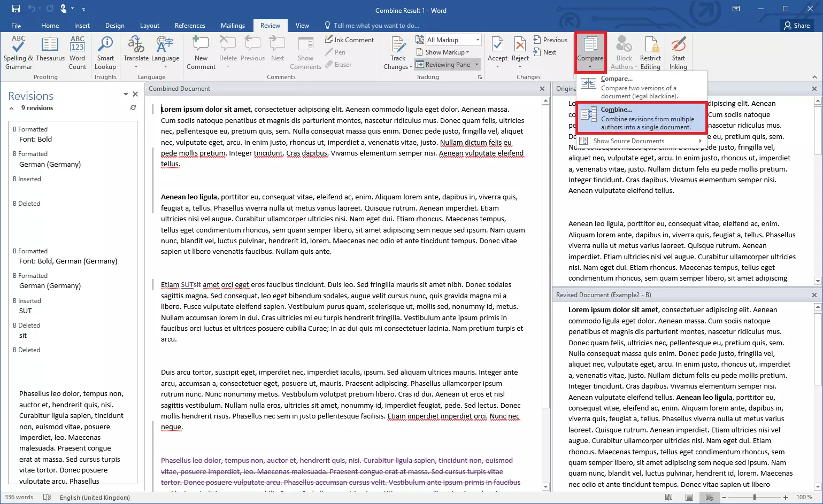Switch to Read Mode view in status bar

click(668, 497)
